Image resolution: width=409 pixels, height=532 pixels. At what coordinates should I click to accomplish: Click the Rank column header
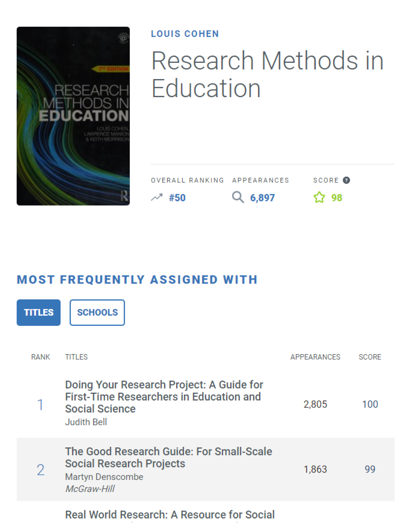coord(40,357)
